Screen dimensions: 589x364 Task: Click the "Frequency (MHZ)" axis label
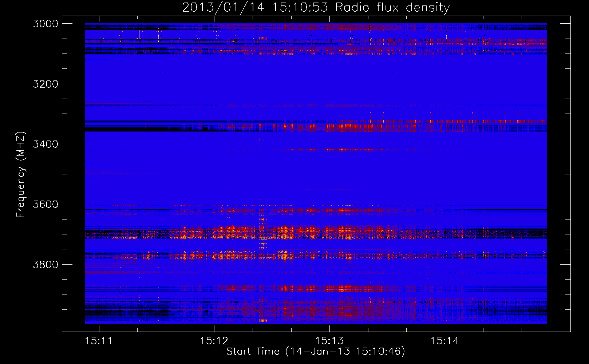tap(21, 174)
